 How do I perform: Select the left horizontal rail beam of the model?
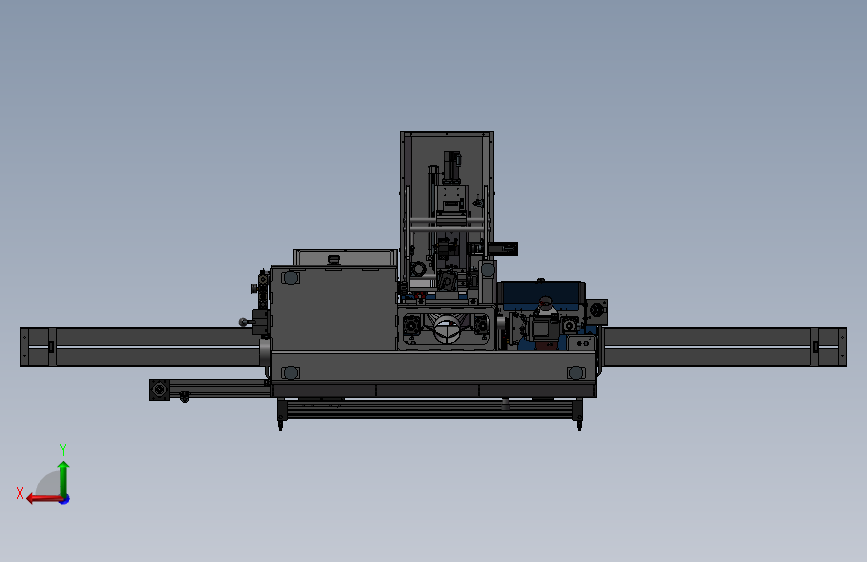tap(145, 347)
